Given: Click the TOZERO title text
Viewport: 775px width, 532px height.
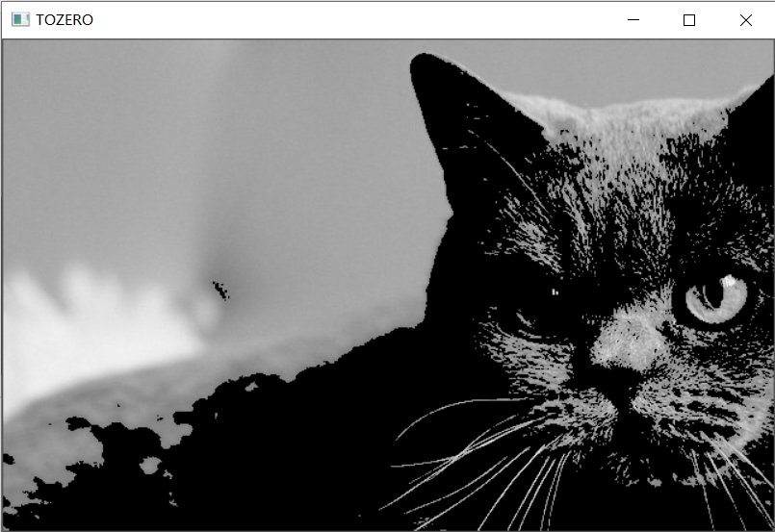Looking at the screenshot, I should [x=65, y=19].
